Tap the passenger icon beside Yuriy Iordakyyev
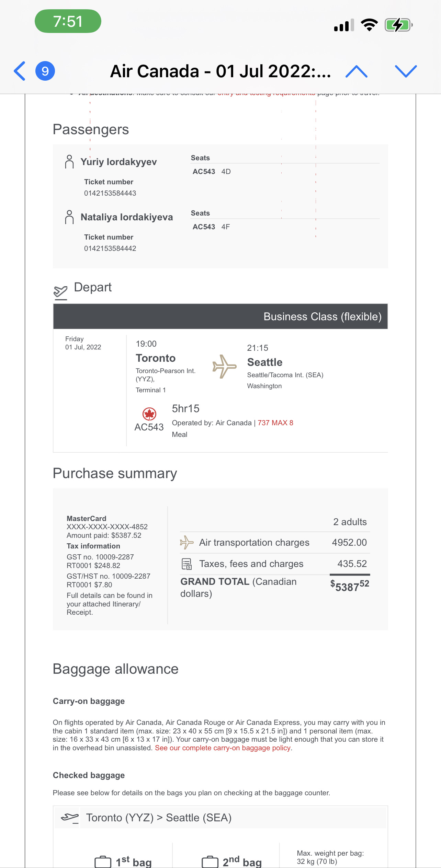The image size is (441, 868). click(x=69, y=162)
